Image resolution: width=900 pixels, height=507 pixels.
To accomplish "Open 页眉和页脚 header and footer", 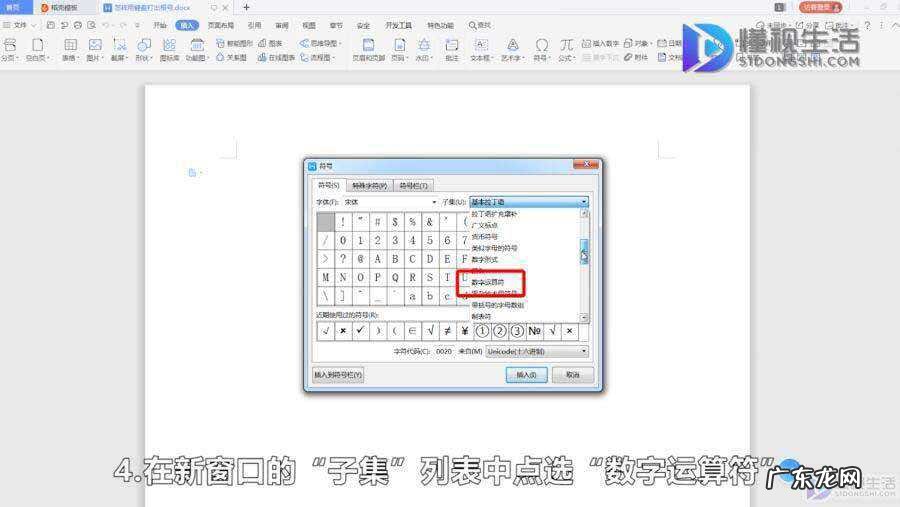I will pyautogui.click(x=368, y=49).
